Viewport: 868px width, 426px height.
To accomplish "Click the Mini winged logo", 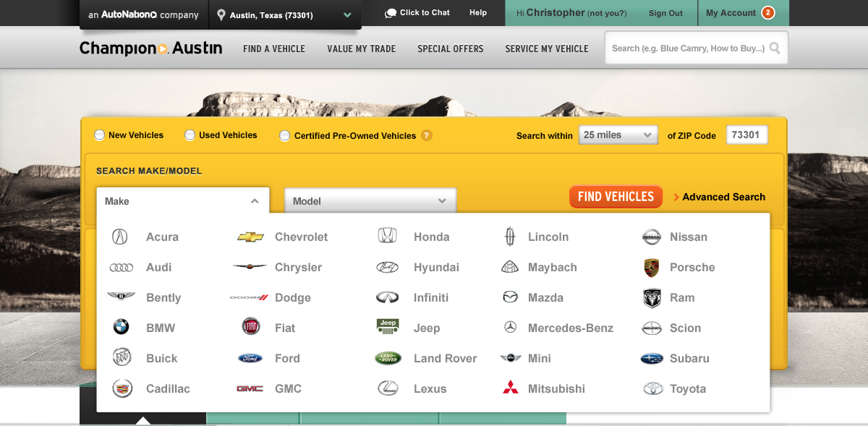I will click(x=511, y=358).
